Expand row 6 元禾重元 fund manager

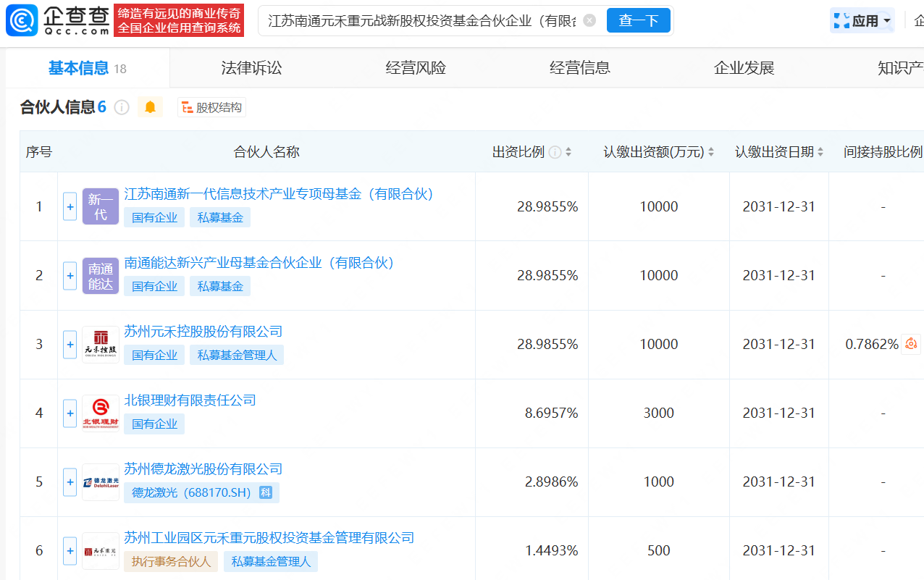(70, 550)
